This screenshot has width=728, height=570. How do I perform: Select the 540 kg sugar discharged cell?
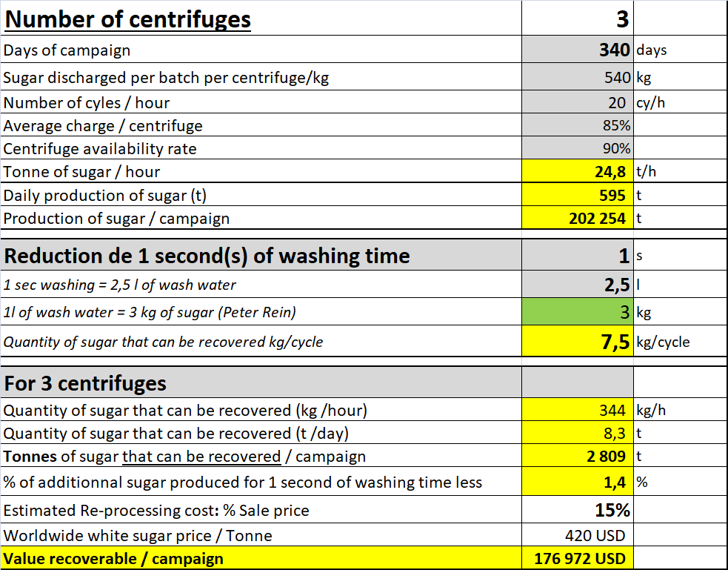tap(578, 77)
